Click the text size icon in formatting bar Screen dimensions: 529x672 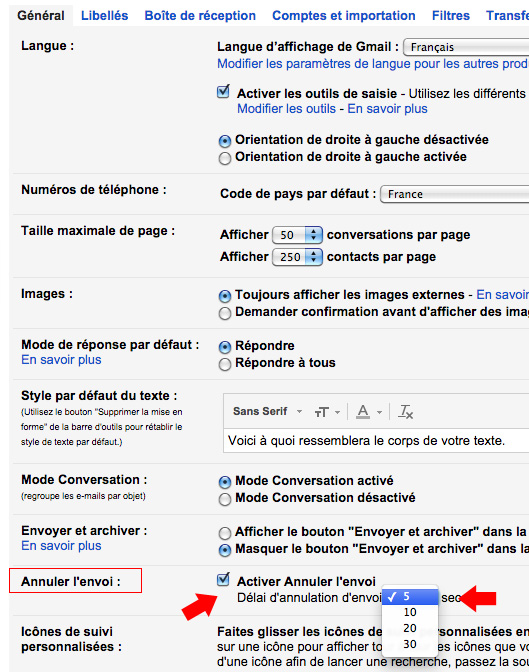(x=327, y=412)
